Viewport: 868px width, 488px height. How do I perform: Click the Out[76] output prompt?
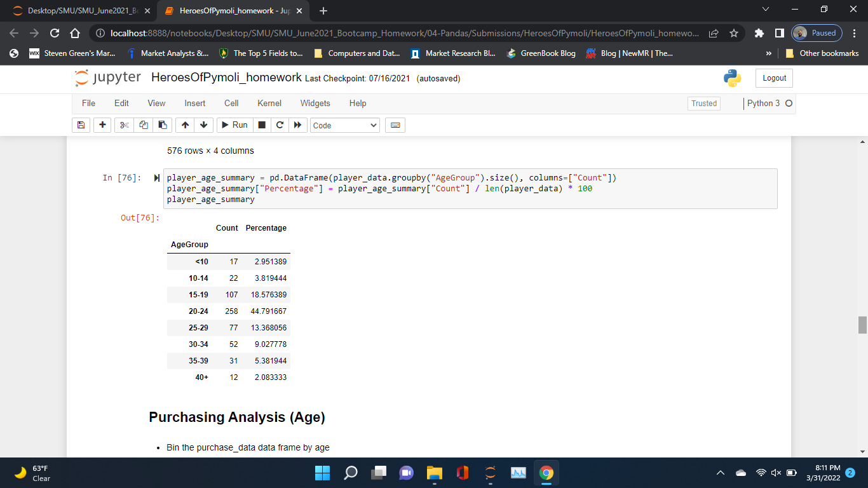click(140, 218)
